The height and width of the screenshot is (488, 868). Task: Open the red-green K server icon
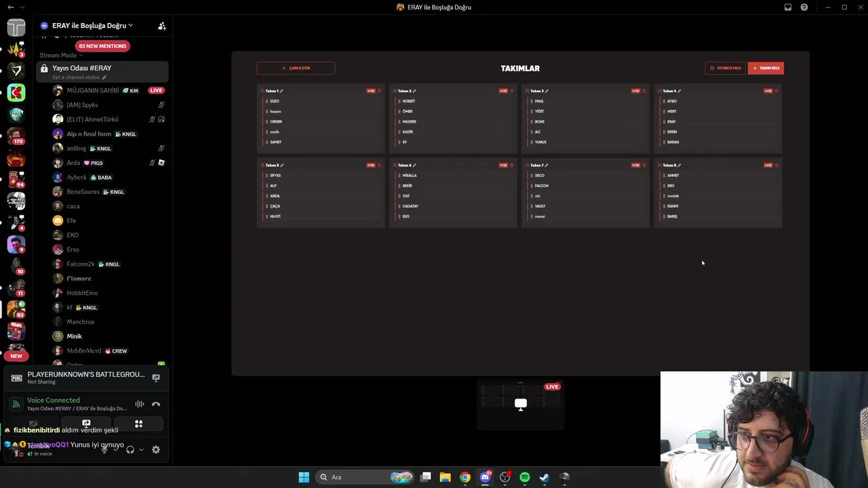coord(16,92)
